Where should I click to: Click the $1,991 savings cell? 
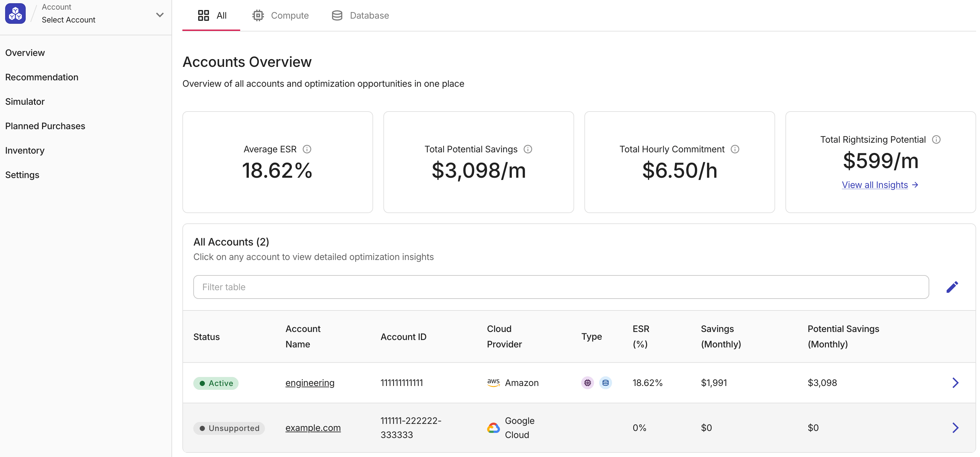coord(714,383)
